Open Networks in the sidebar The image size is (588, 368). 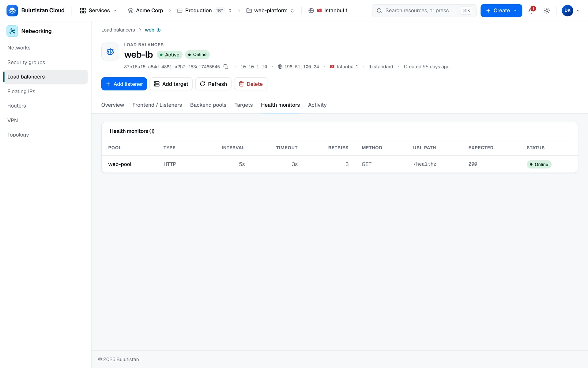45,48
